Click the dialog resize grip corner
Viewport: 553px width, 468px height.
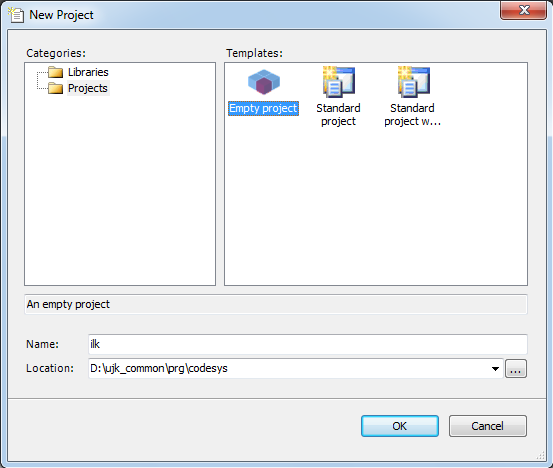click(x=541, y=456)
